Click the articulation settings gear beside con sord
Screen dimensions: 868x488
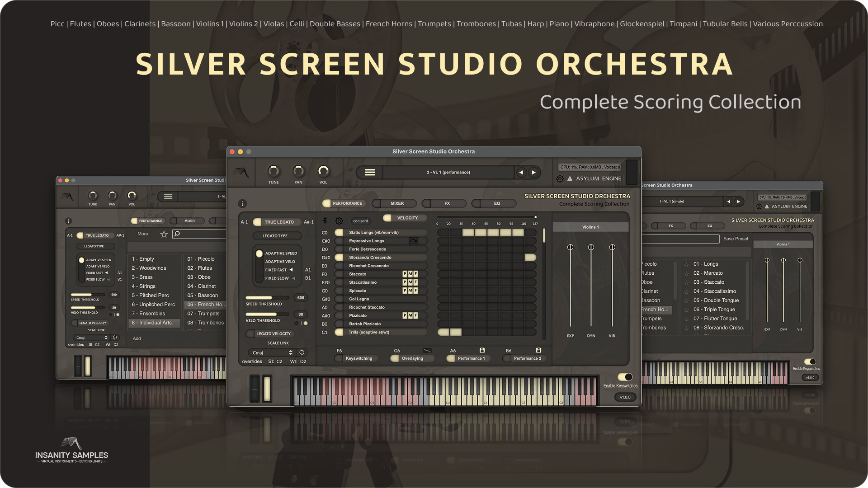pyautogui.click(x=339, y=221)
